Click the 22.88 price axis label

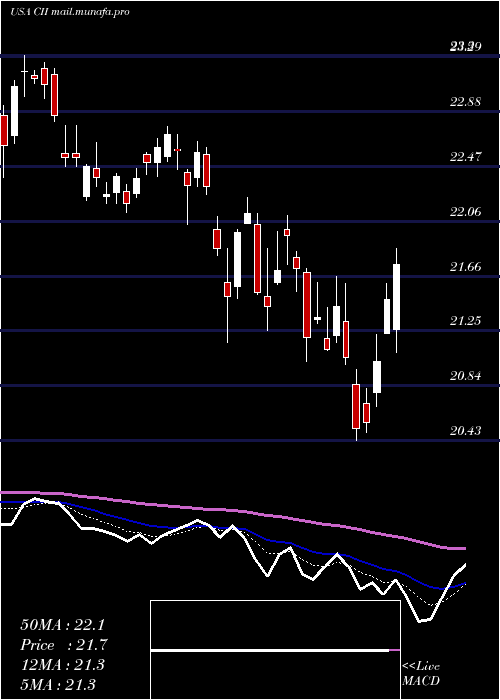coord(466,102)
